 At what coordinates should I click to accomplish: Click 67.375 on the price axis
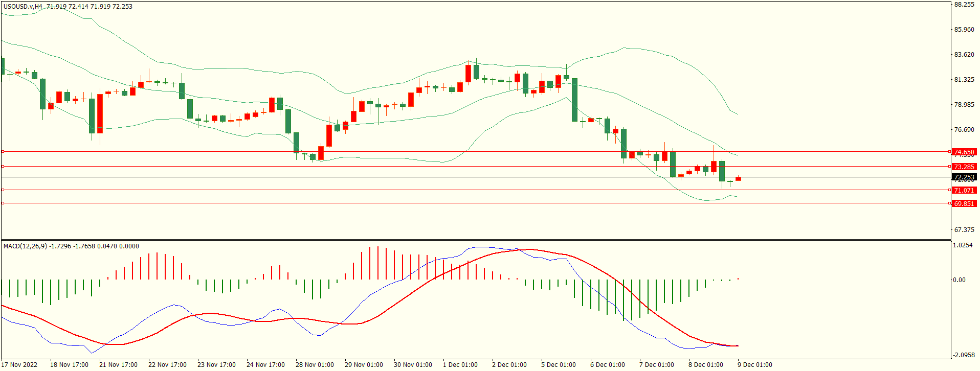pyautogui.click(x=964, y=230)
